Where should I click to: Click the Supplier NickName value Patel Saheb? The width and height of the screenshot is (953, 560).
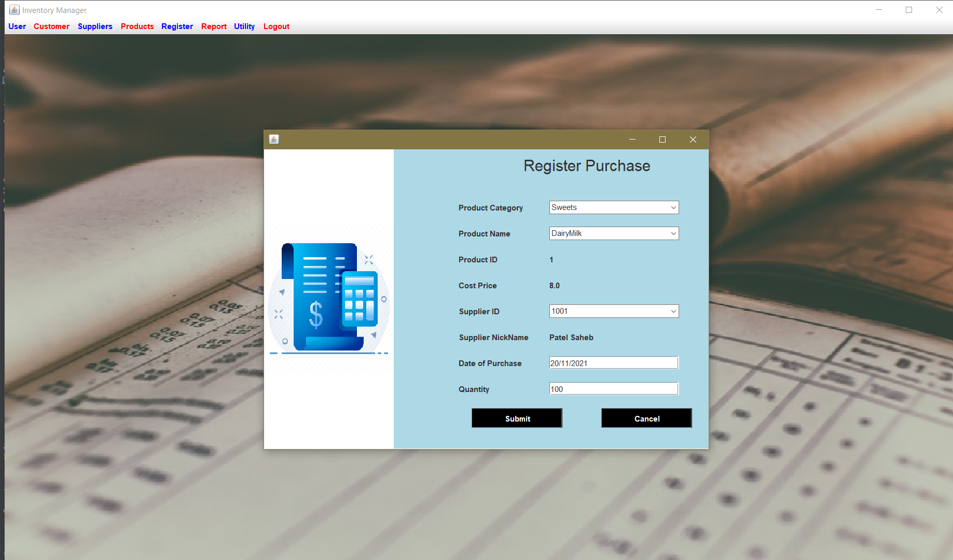click(571, 337)
